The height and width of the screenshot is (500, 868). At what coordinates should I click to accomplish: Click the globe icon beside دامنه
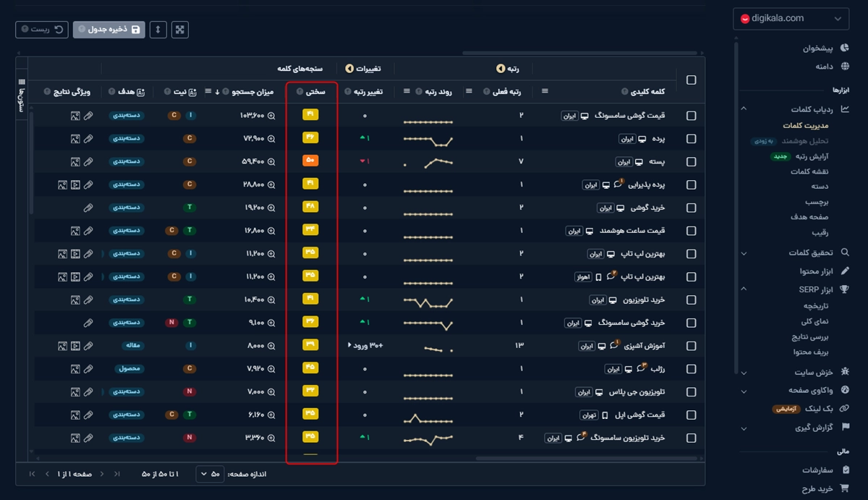point(844,66)
